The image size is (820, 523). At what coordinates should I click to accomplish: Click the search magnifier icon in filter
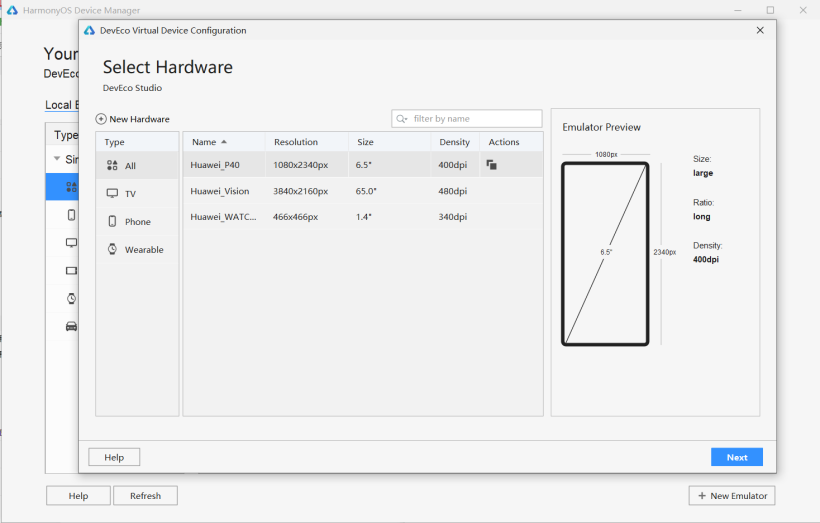click(402, 119)
